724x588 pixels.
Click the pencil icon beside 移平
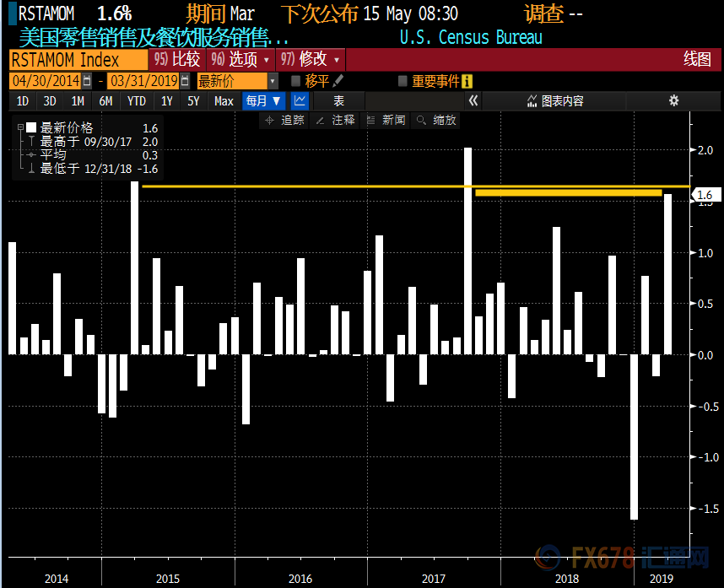pyautogui.click(x=338, y=81)
